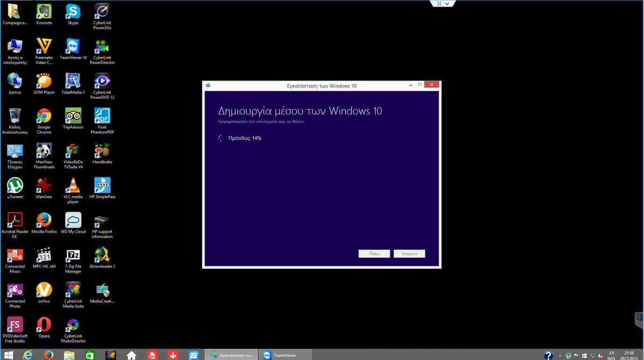Open GOM Player desktop shortcut

click(x=44, y=84)
